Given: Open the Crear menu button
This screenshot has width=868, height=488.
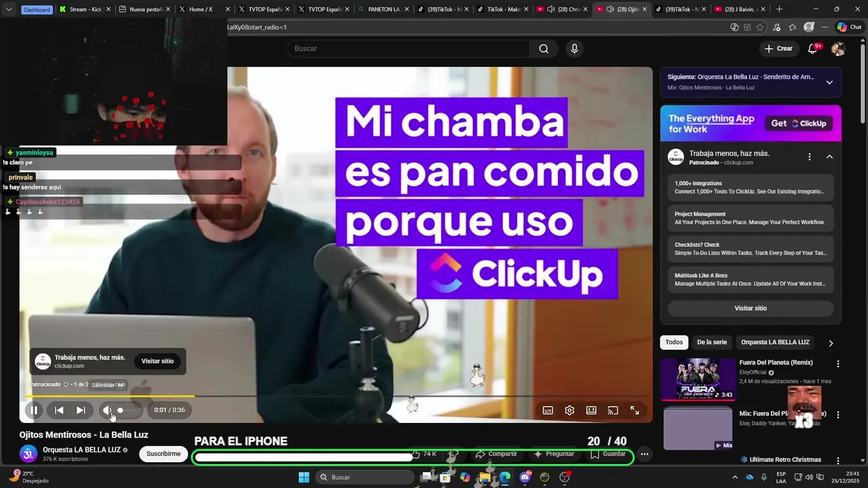Looking at the screenshot, I should pyautogui.click(x=778, y=49).
